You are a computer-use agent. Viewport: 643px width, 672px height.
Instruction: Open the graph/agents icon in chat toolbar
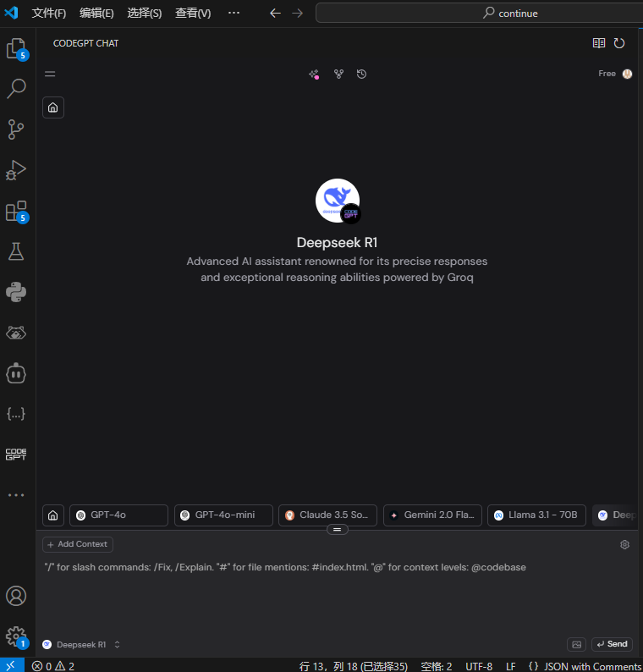339,74
